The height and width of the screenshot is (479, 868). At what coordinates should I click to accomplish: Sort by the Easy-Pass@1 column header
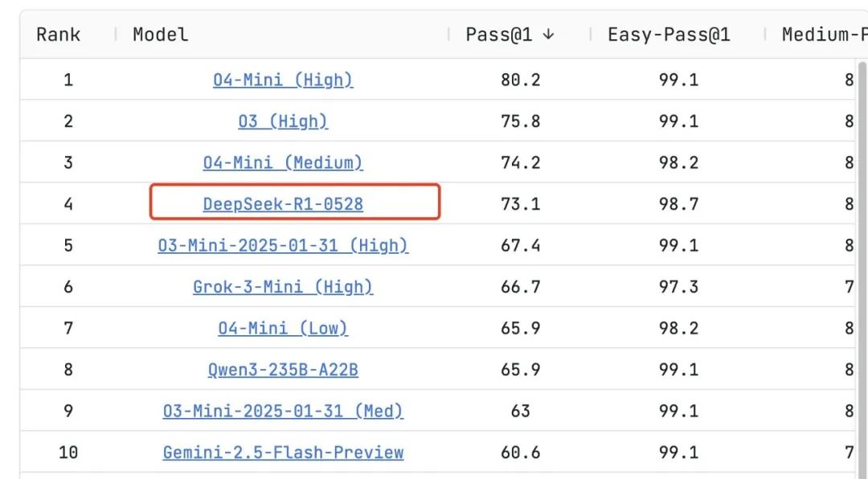tap(669, 35)
